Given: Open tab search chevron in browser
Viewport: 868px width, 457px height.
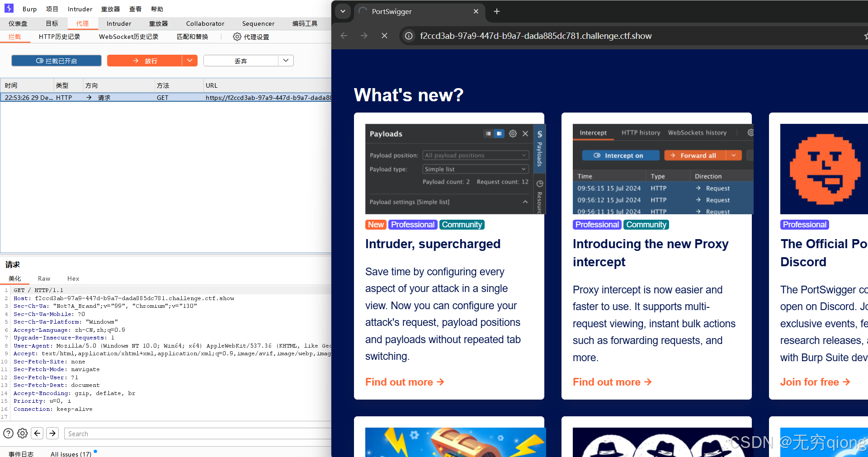Looking at the screenshot, I should point(343,11).
